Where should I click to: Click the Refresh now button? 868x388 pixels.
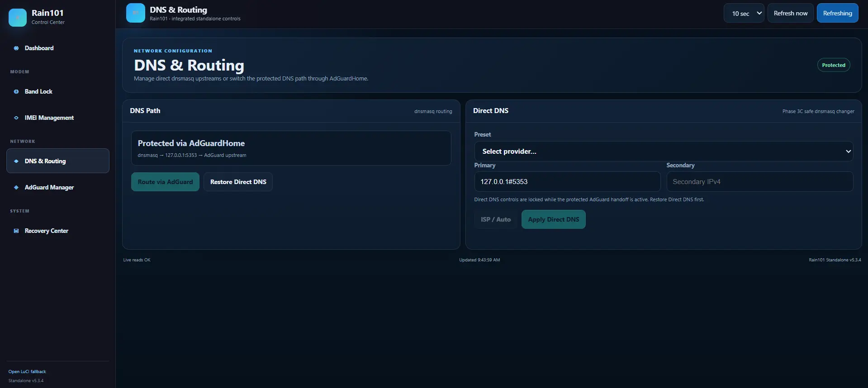(x=791, y=13)
